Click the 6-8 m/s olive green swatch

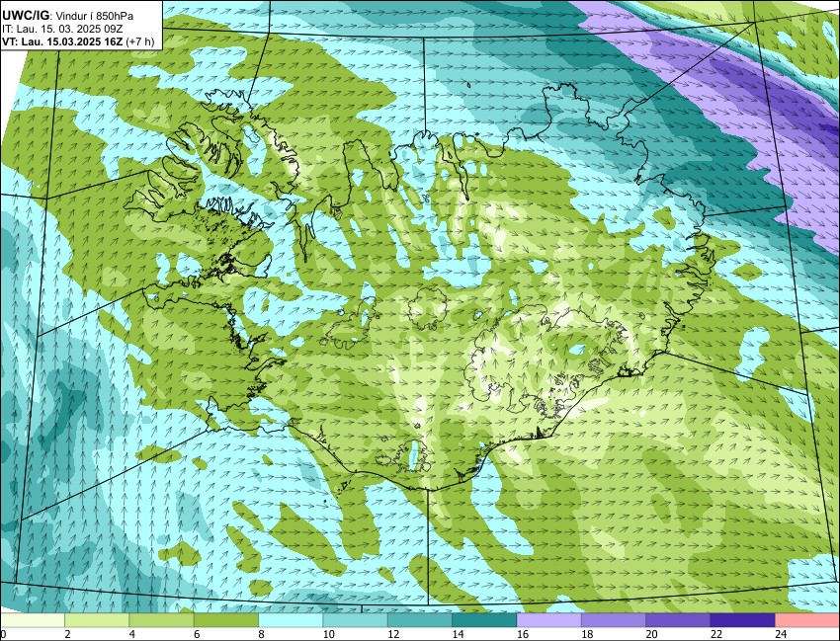[x=226, y=620]
